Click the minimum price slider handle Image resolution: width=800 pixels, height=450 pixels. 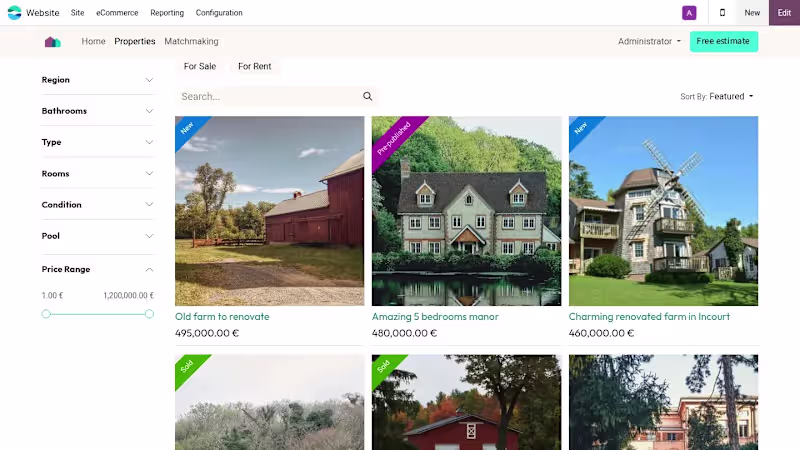click(x=46, y=314)
